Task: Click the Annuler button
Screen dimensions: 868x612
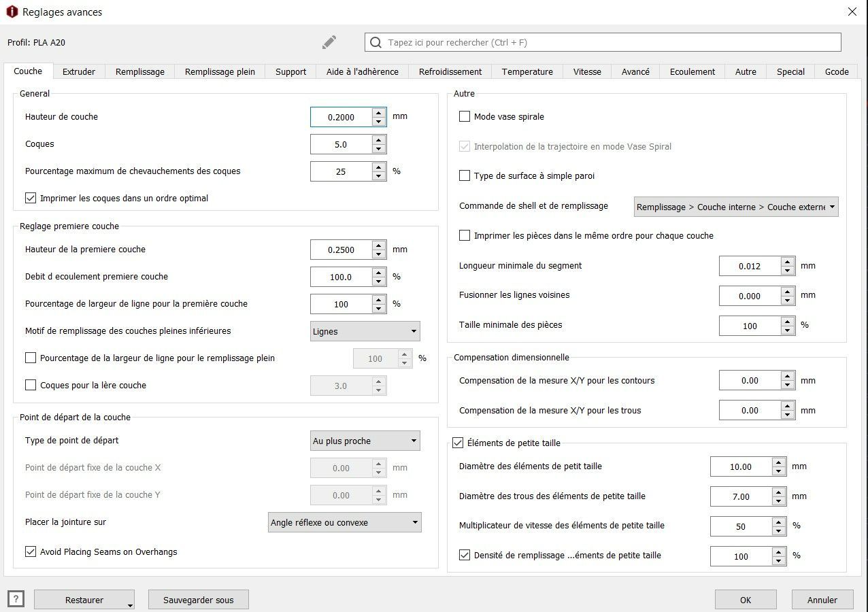Action: (822, 600)
